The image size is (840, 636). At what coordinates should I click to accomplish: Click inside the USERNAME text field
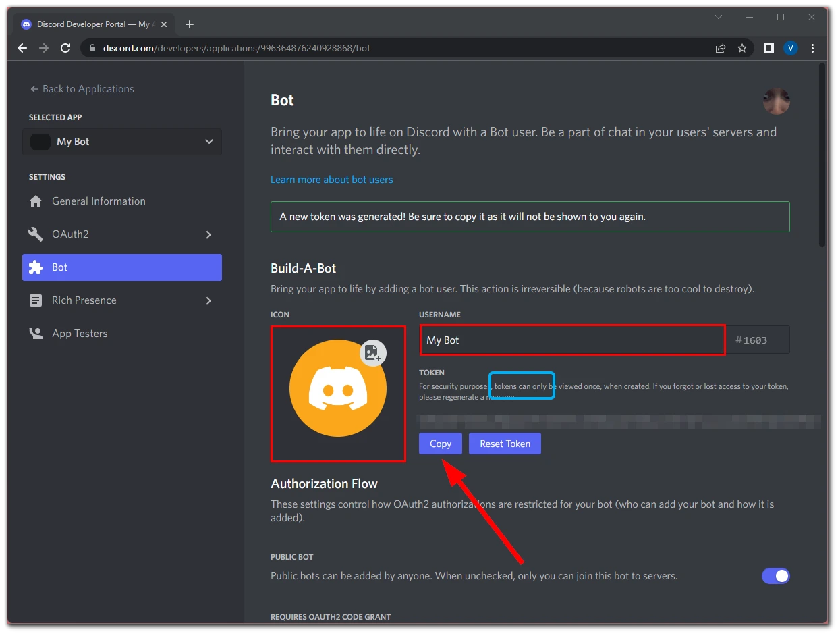(x=572, y=340)
